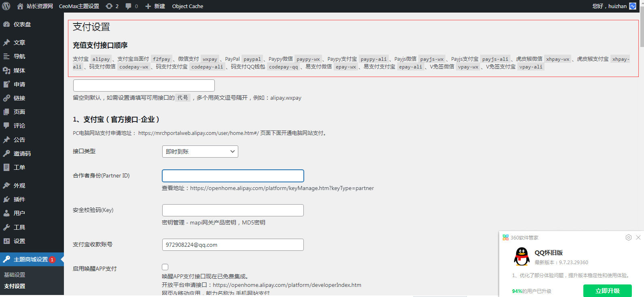Click the f2fpay interface code tag
Image resolution: width=644 pixels, height=297 pixels.
click(x=162, y=59)
